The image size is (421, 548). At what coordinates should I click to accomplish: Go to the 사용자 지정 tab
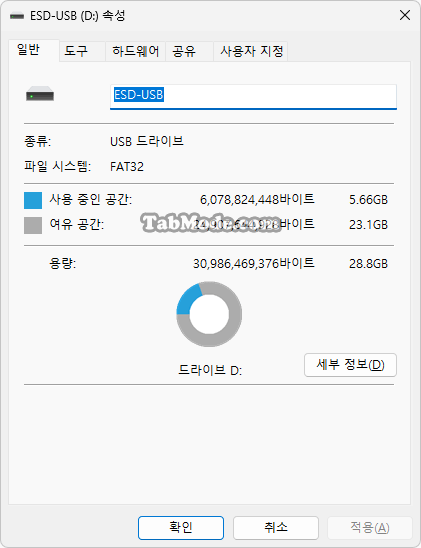251,51
